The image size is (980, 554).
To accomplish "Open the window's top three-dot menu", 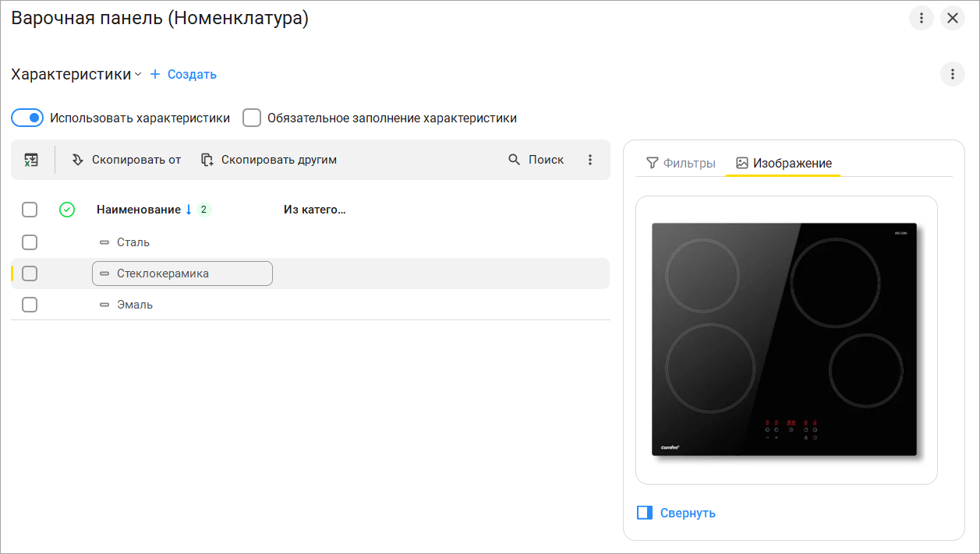I will pos(922,18).
